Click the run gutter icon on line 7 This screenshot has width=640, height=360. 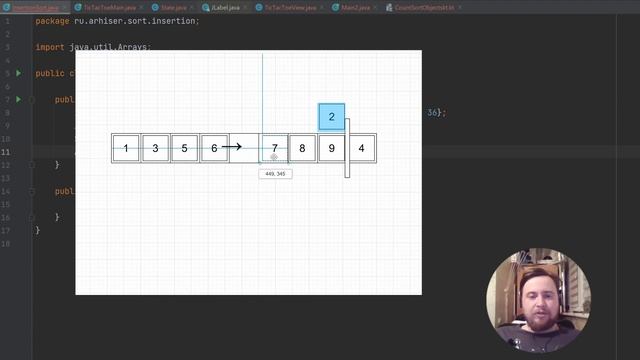click(18, 99)
